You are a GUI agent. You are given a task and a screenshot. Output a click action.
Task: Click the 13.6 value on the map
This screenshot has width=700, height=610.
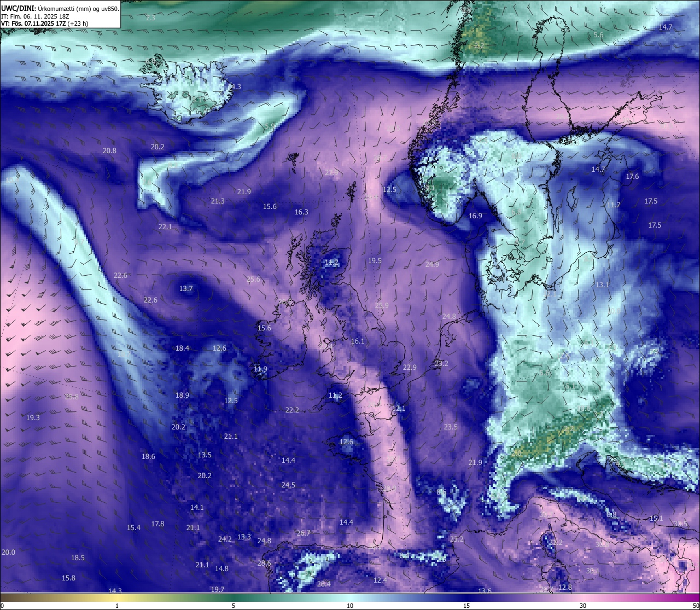click(485, 591)
